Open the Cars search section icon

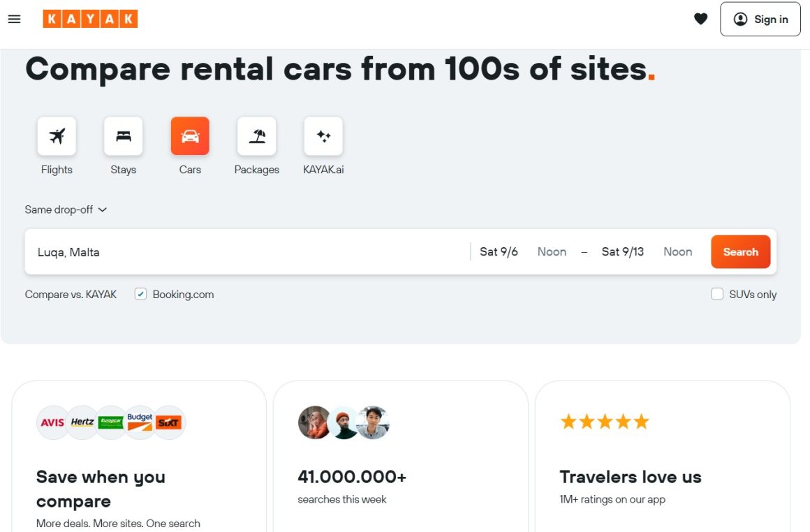189,135
